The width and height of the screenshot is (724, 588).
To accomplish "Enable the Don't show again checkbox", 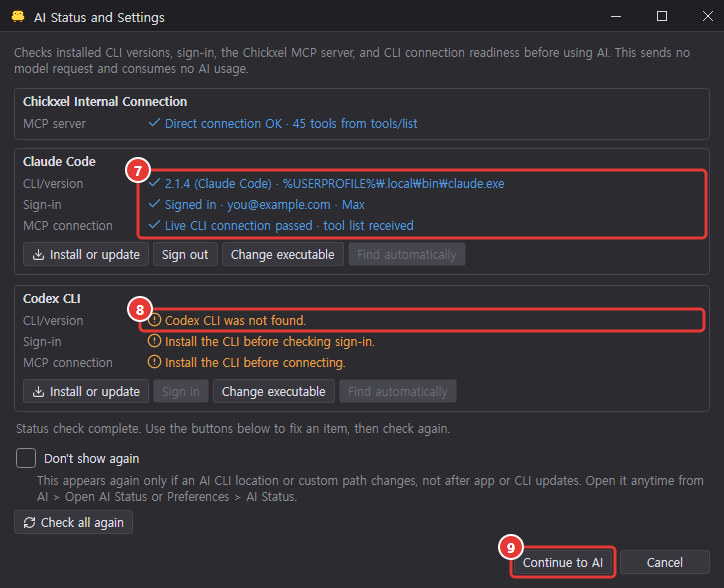I will (26, 458).
